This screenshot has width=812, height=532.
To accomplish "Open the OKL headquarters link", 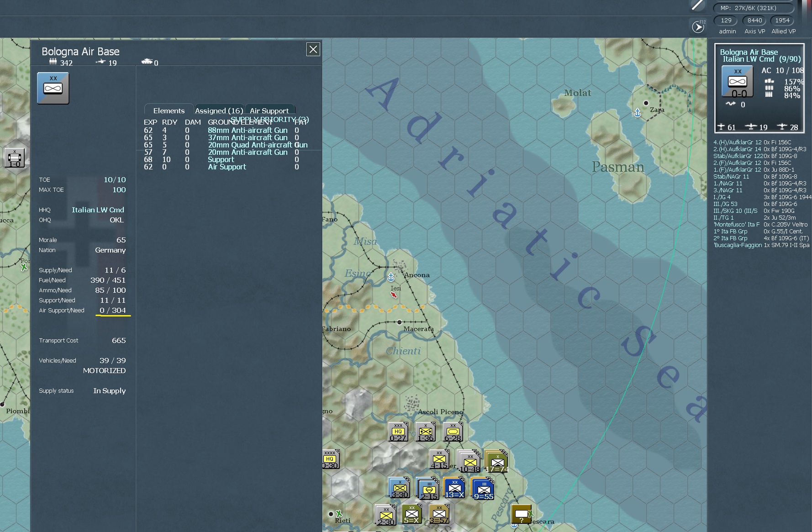I will [x=116, y=220].
